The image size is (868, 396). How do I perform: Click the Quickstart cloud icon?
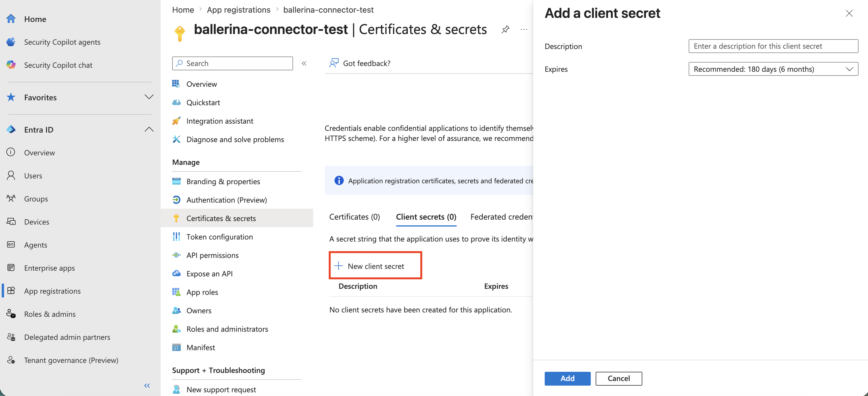176,102
